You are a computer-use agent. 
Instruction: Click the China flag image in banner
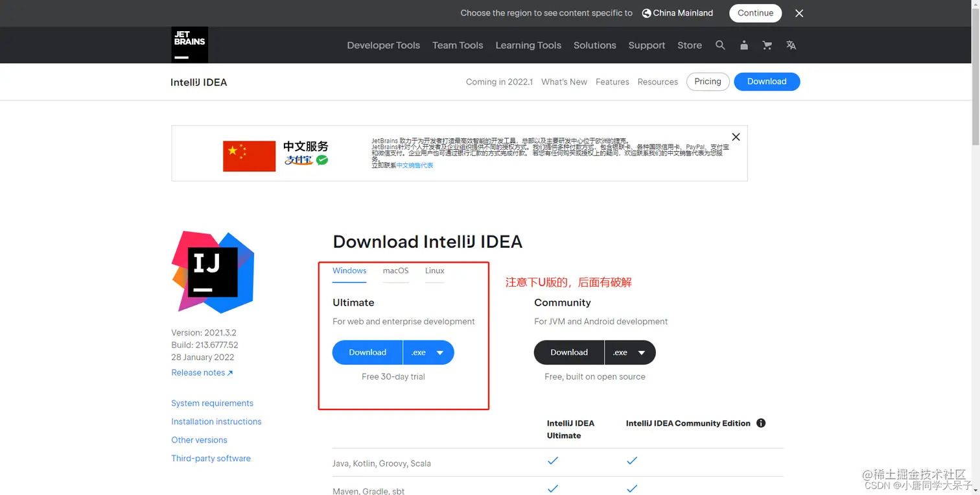click(249, 156)
